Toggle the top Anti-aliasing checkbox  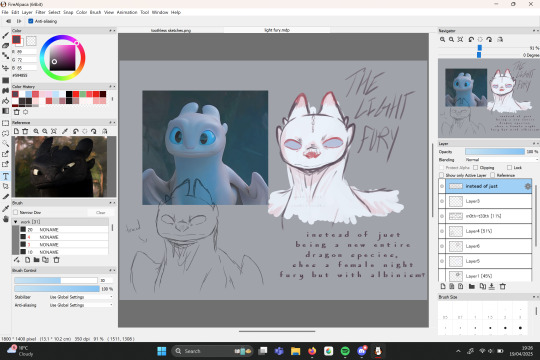click(x=31, y=21)
